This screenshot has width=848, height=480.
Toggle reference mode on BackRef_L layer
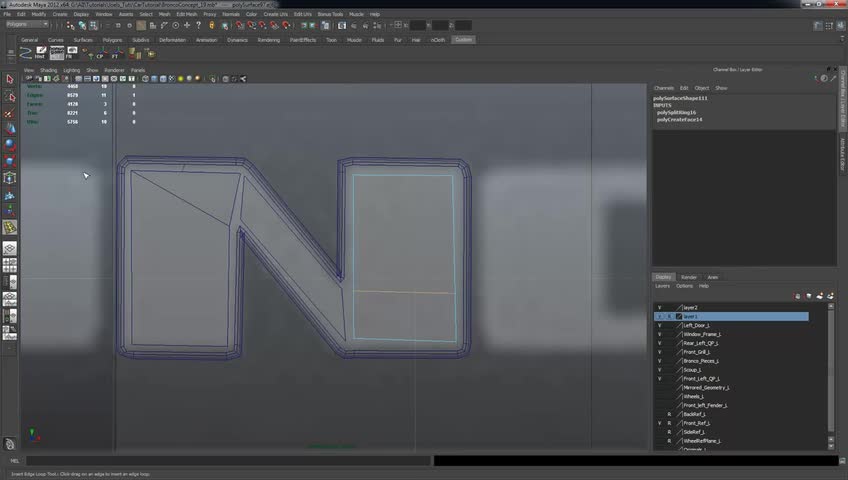pos(669,414)
